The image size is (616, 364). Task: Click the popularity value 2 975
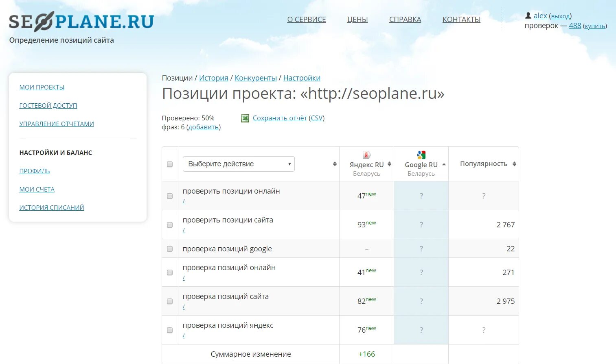click(505, 301)
